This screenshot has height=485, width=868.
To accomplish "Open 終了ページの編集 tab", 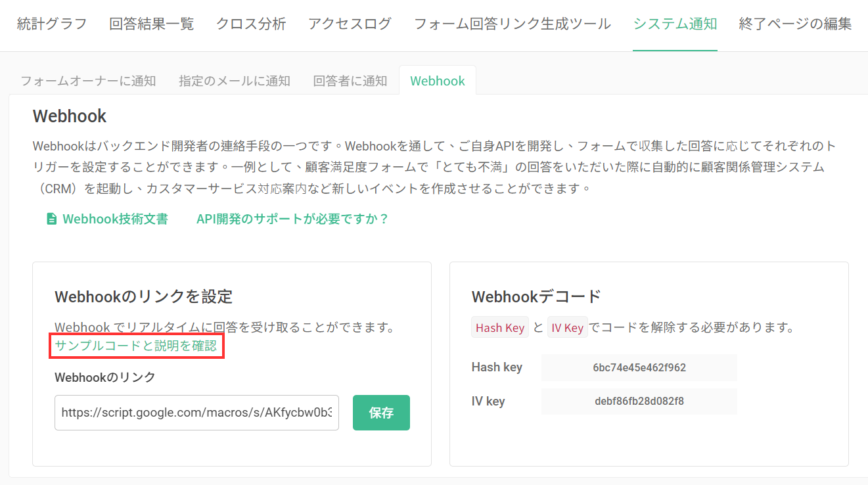I will coord(795,24).
